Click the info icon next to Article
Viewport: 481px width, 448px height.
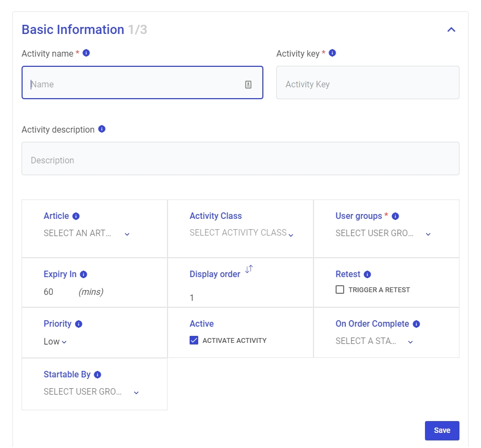(76, 216)
